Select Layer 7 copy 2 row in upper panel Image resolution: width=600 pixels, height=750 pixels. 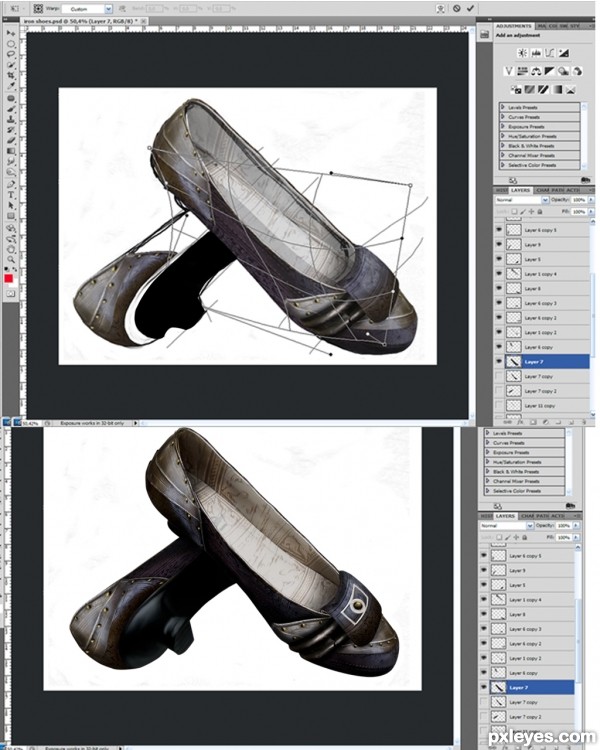click(x=542, y=391)
